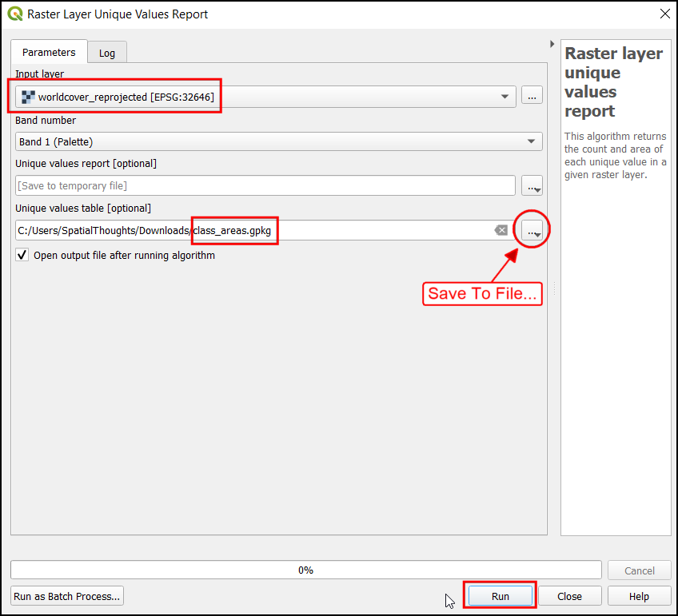Expand the Input layer dropdown arrow
This screenshot has width=678, height=616.
[505, 97]
